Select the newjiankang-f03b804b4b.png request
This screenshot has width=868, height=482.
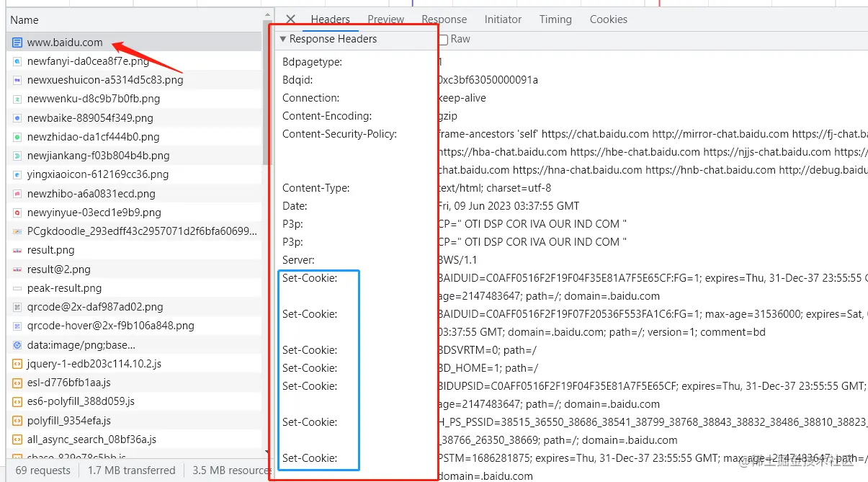(x=134, y=156)
